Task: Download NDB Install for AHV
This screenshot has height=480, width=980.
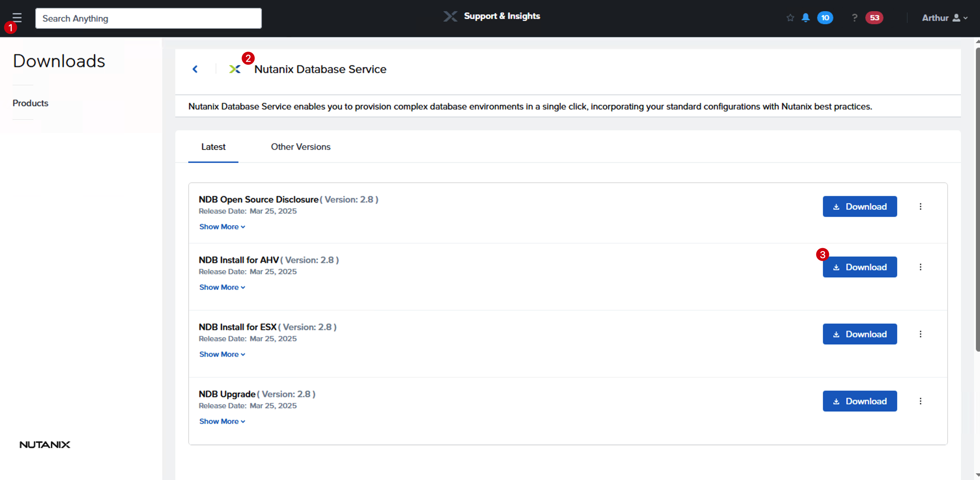Action: tap(860, 267)
